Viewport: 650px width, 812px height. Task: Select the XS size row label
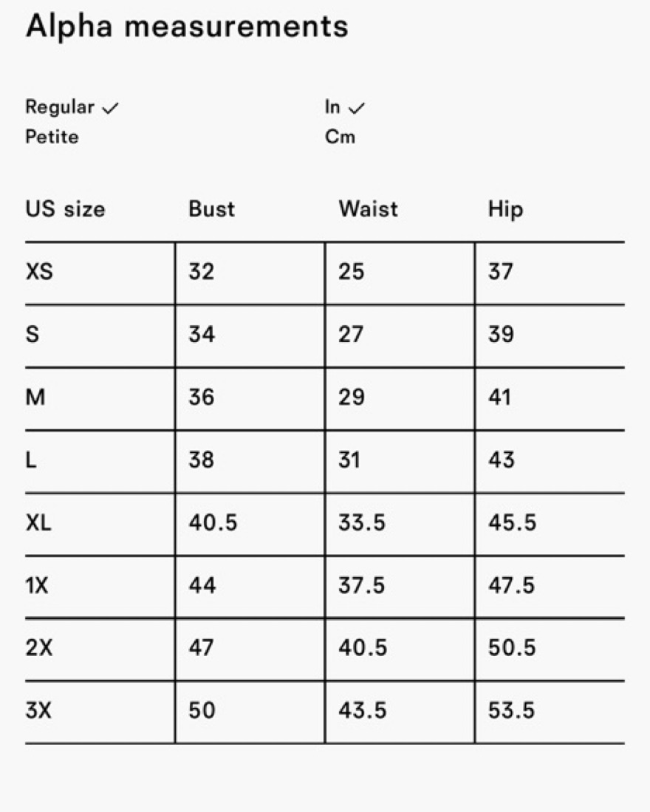(39, 271)
